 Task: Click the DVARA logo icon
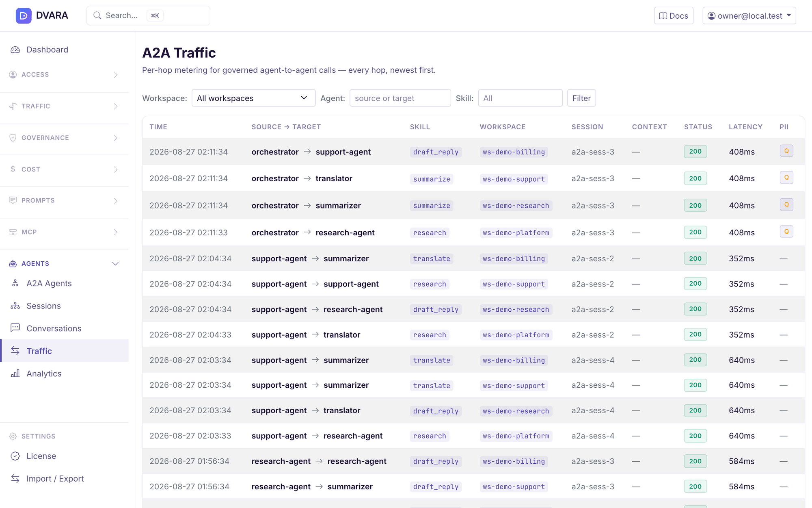click(24, 15)
